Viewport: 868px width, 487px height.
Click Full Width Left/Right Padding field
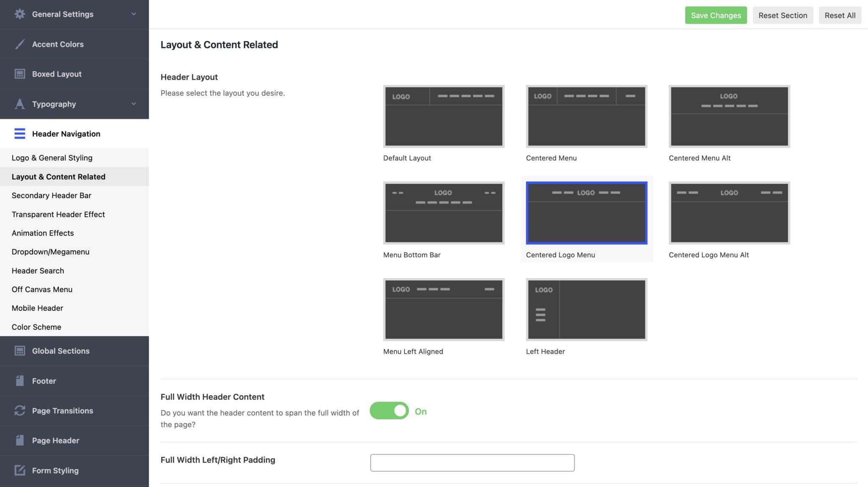(x=472, y=463)
